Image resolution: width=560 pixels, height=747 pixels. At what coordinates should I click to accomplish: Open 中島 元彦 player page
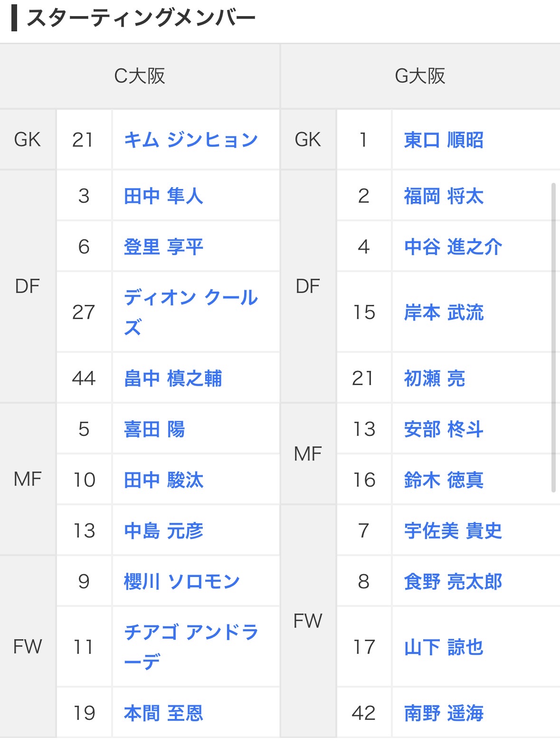pyautogui.click(x=163, y=531)
